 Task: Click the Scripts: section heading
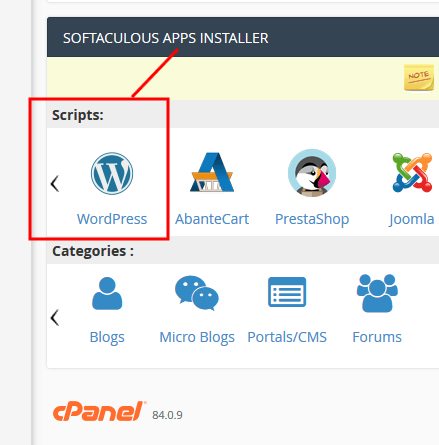tap(78, 115)
